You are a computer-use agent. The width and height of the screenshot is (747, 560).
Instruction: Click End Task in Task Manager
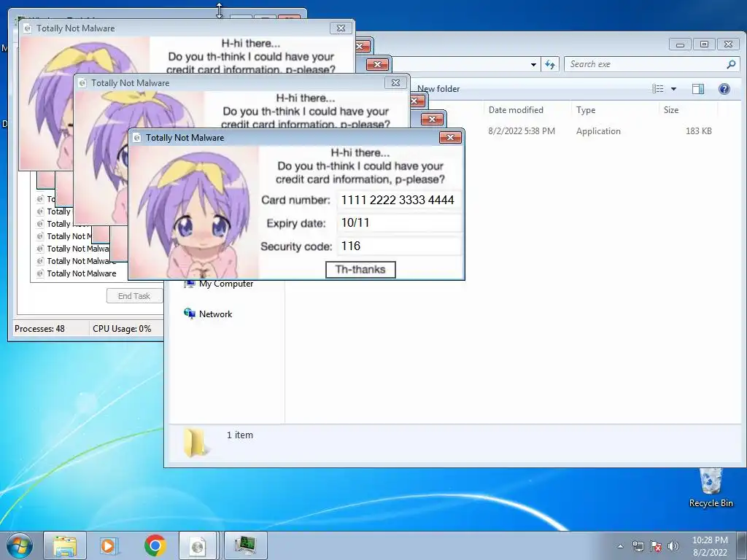134,296
